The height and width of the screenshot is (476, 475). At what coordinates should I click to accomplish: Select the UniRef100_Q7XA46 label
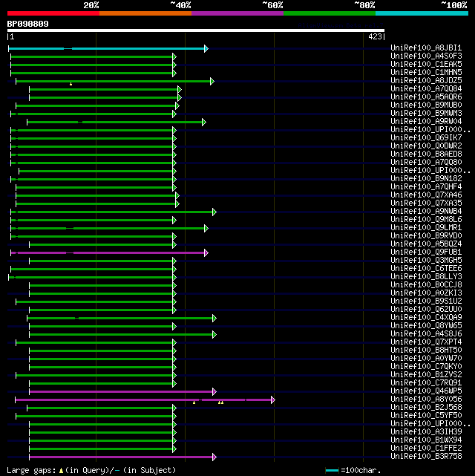coord(426,195)
